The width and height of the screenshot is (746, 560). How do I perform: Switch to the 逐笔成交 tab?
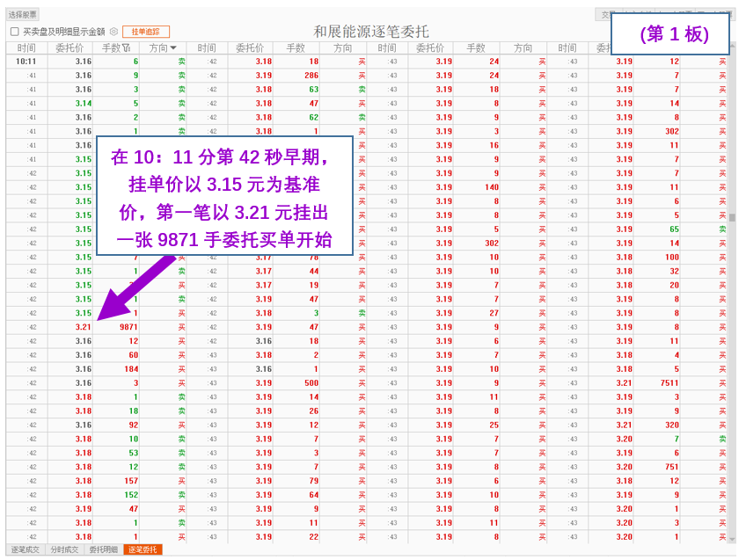click(x=26, y=549)
